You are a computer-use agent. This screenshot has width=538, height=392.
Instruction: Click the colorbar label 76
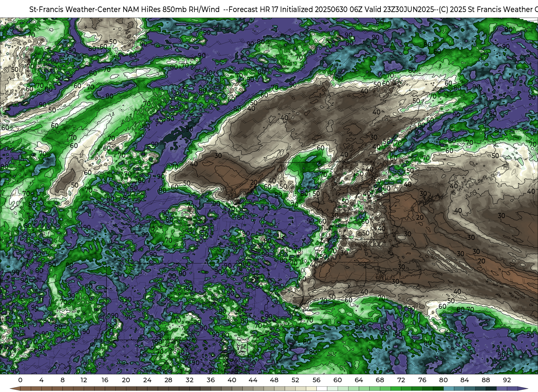422,380
